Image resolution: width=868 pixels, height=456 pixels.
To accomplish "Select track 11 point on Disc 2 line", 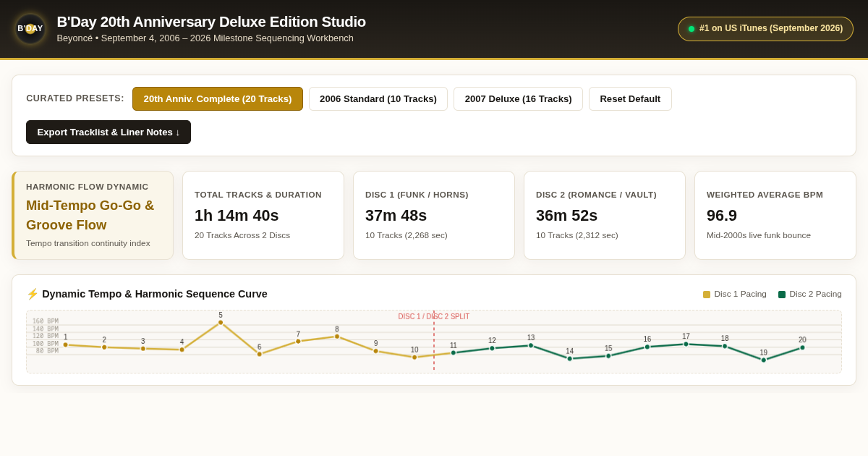I will [454, 352].
